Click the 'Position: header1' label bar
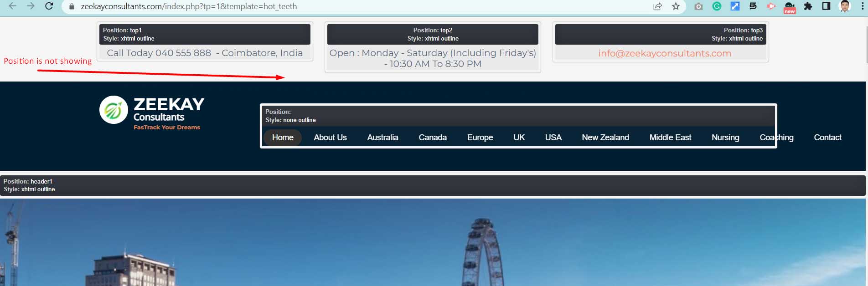 click(x=433, y=185)
